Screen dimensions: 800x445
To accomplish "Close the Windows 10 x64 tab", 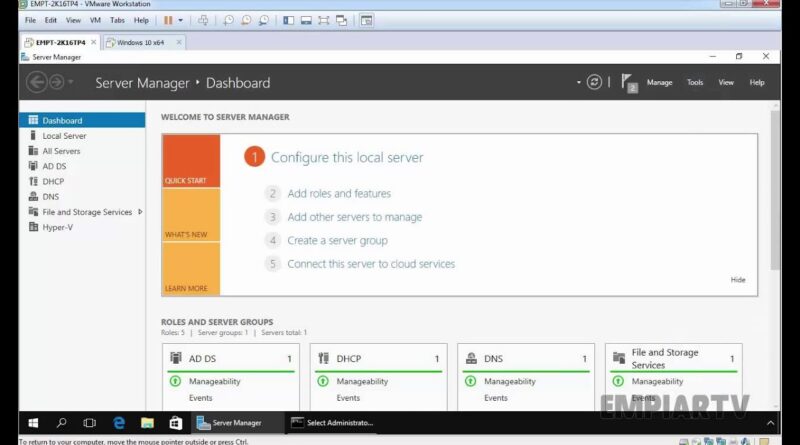I will 179,42.
